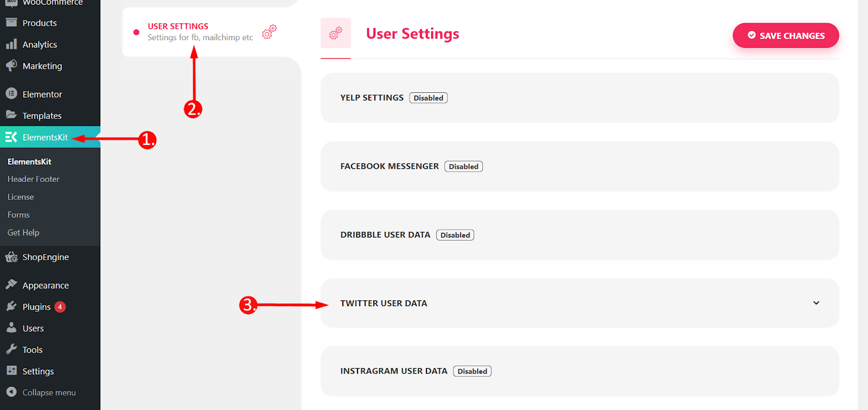Screen dimensions: 868x410
Task: Open the Templates menu
Action: pos(50,116)
